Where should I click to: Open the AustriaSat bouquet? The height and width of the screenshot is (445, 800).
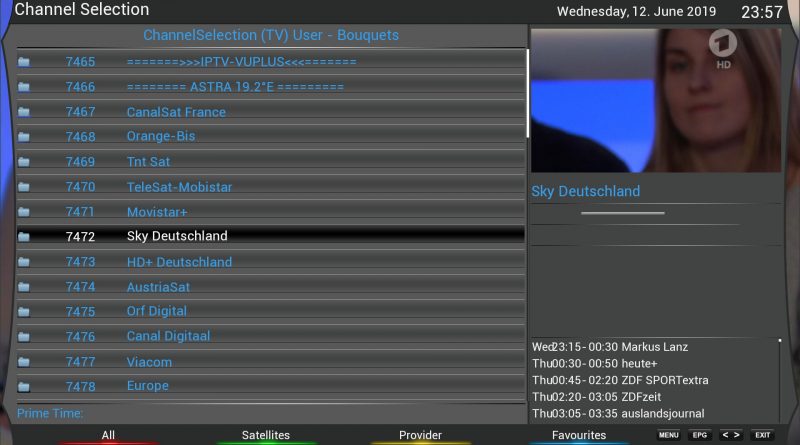pos(270,287)
